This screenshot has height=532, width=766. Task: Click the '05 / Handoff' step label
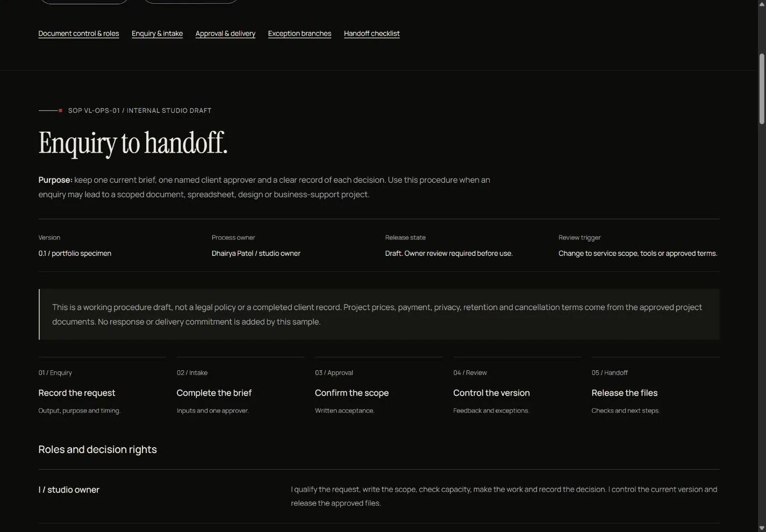(610, 373)
